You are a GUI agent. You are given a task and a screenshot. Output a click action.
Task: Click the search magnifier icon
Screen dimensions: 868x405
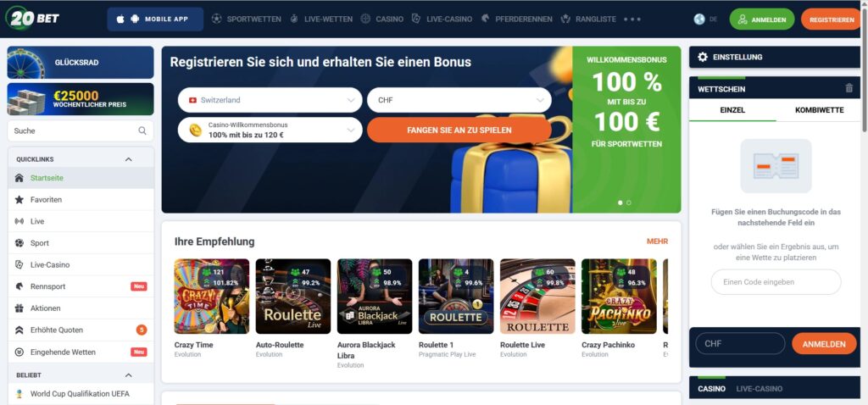[x=142, y=131]
